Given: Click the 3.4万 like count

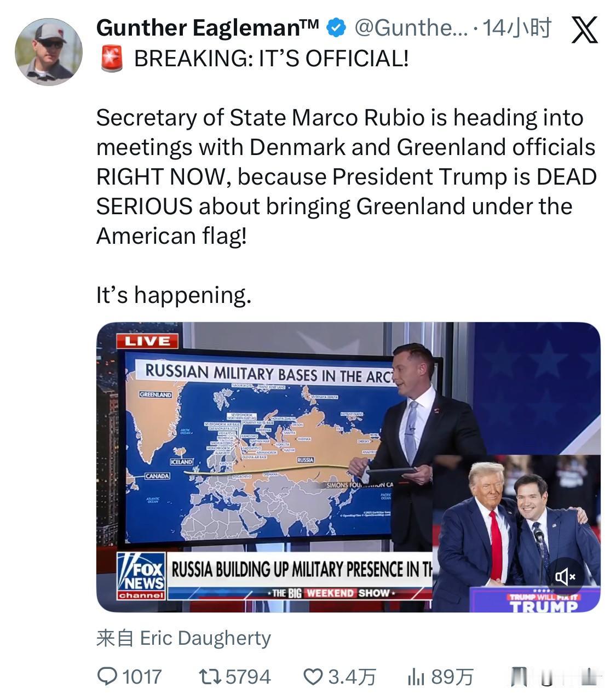Looking at the screenshot, I should click(352, 677).
